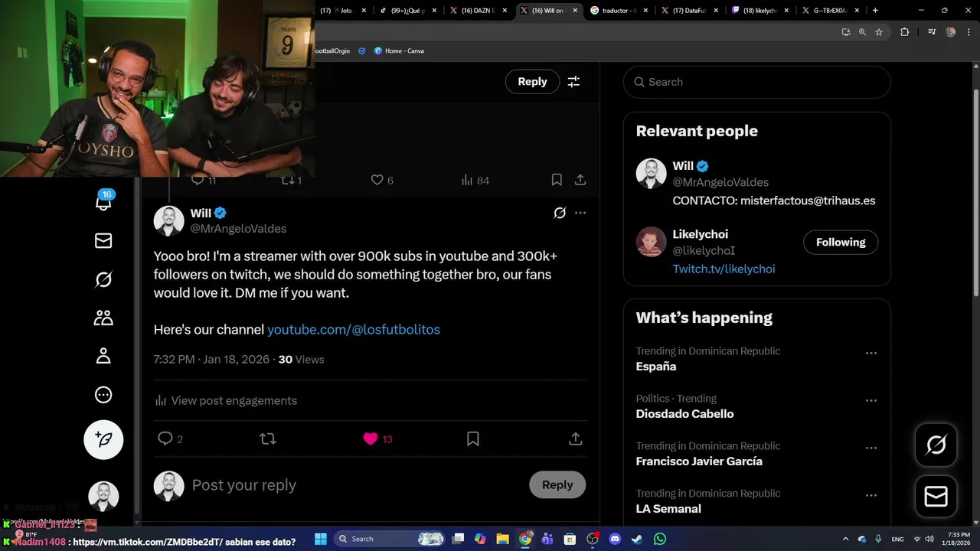
Task: Switch to the DAZN browser tab
Action: 478,11
